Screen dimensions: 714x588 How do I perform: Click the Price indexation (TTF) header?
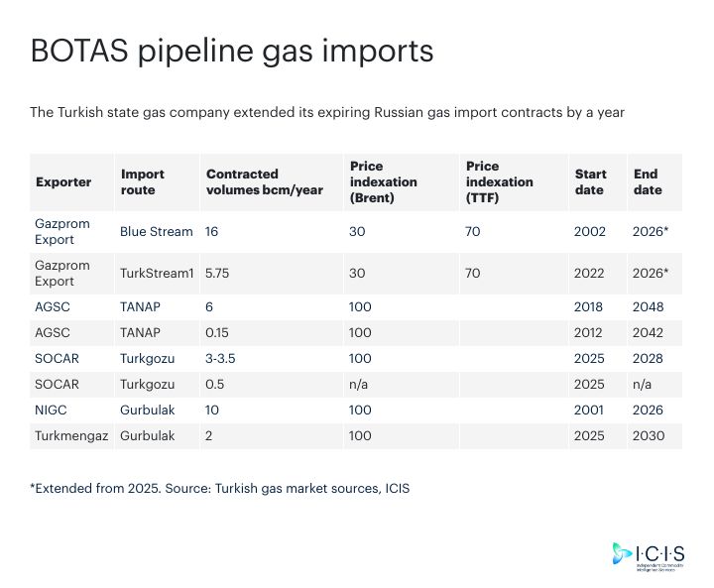point(500,182)
